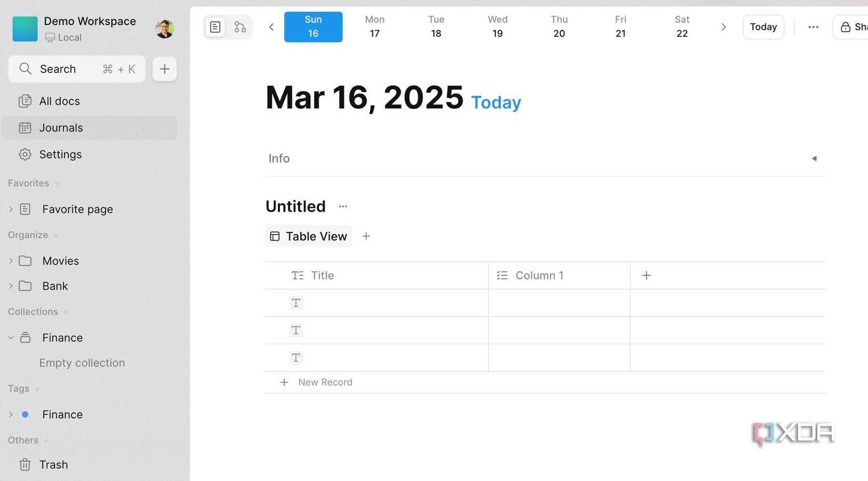Click the user avatar in sidebar

click(x=165, y=29)
